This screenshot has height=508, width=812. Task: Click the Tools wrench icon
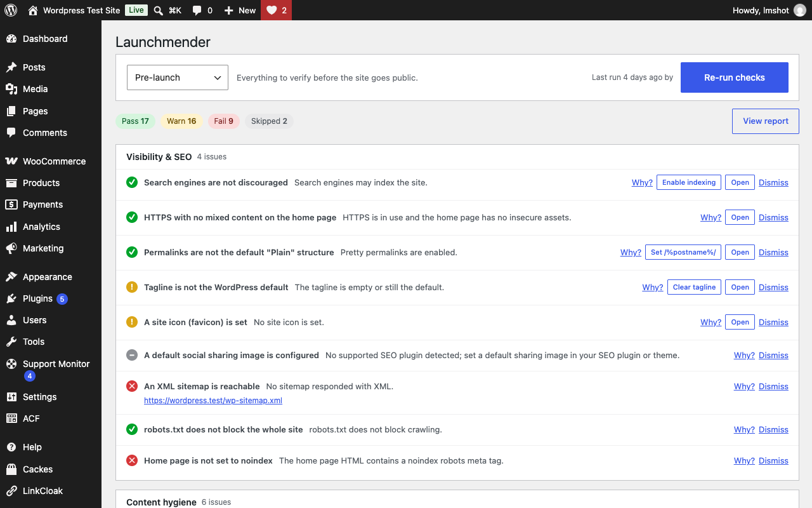click(x=11, y=342)
